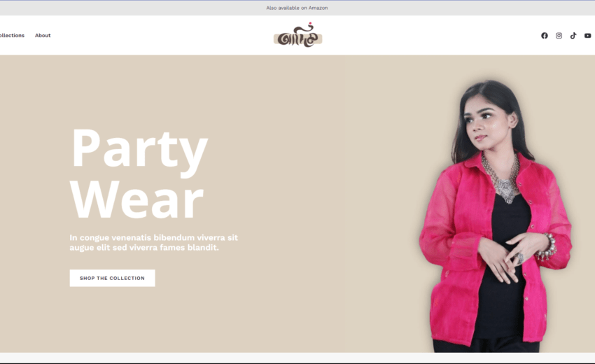The height and width of the screenshot is (364, 595).
Task: Open the Collections navigation menu
Action: pyautogui.click(x=12, y=35)
